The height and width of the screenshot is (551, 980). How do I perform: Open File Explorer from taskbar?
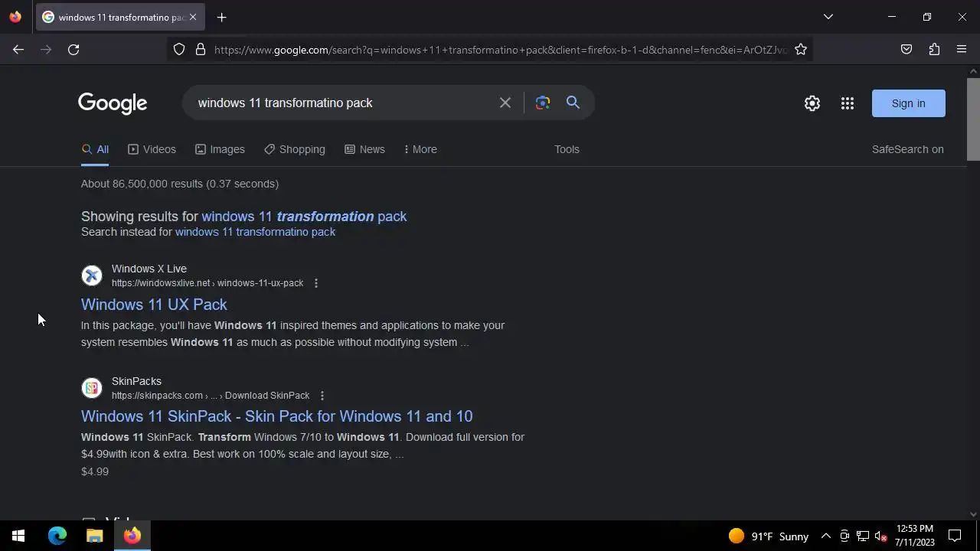click(95, 536)
